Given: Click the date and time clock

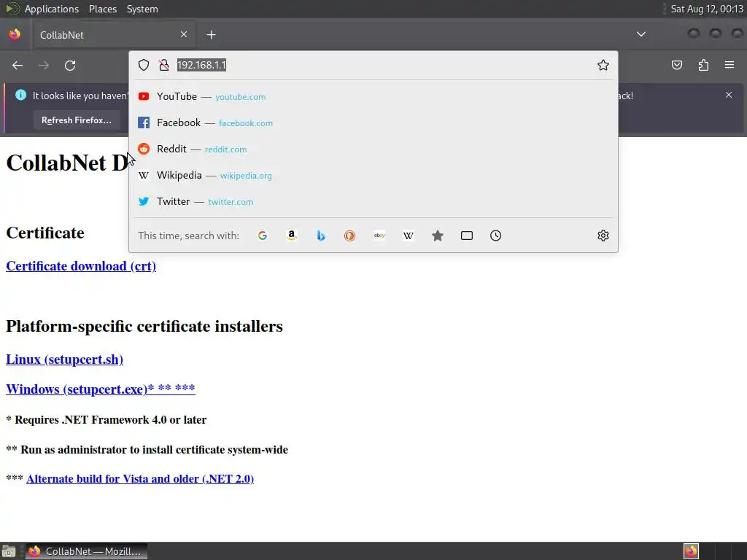Looking at the screenshot, I should [x=707, y=9].
